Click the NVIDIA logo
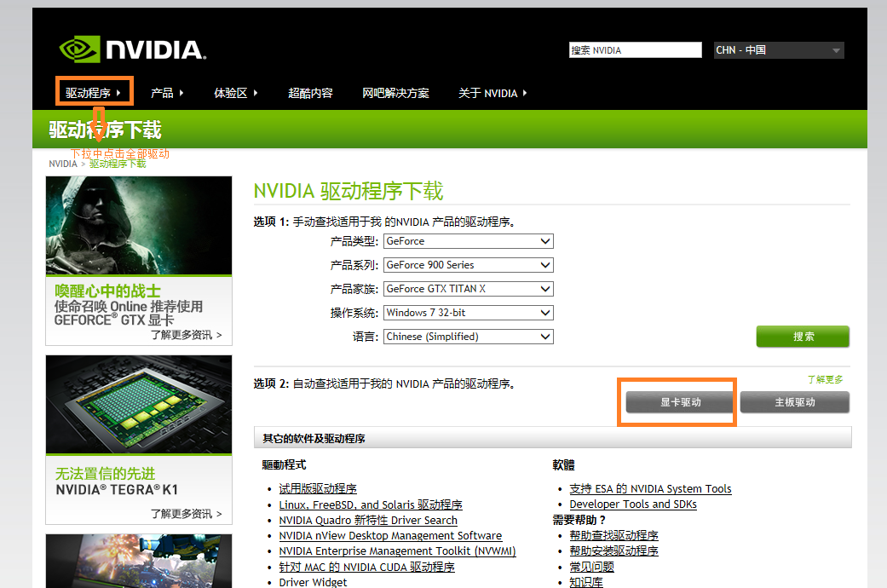Viewport: 887px width, 588px height. (x=132, y=49)
